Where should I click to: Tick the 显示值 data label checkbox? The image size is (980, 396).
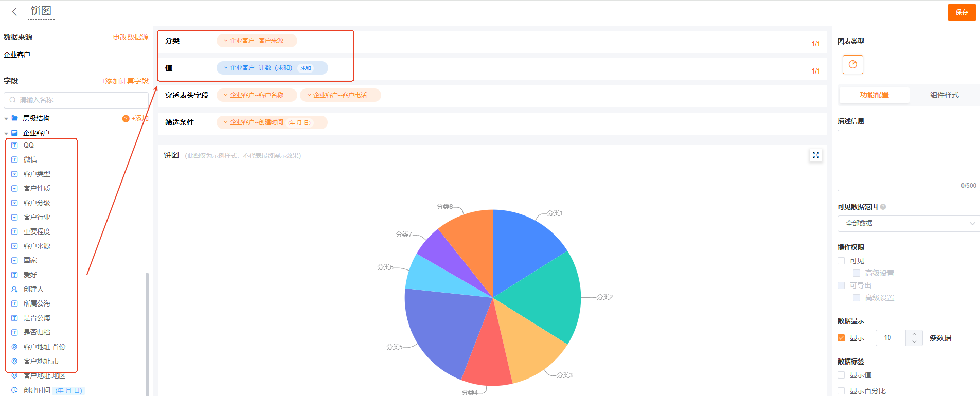pos(841,375)
